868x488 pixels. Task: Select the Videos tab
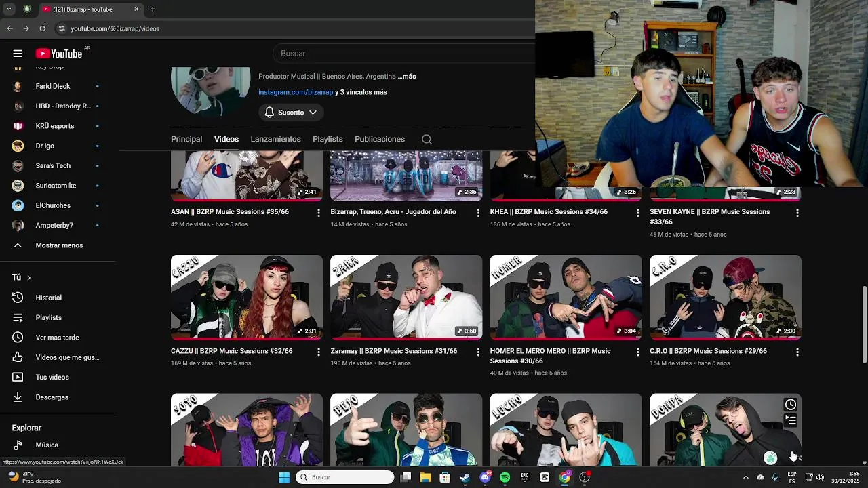pos(226,139)
